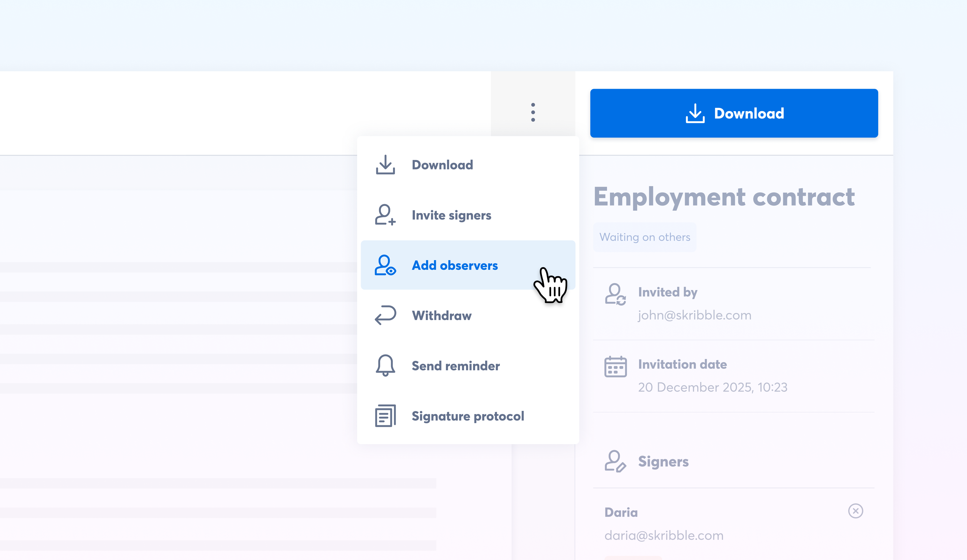Select Send reminder menu option
Screen dimensions: 967x560
coord(468,365)
